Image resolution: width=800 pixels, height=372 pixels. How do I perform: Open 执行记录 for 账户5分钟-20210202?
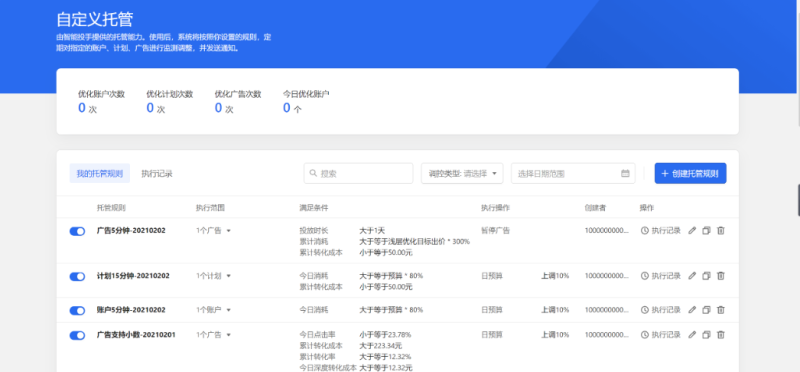pos(661,310)
